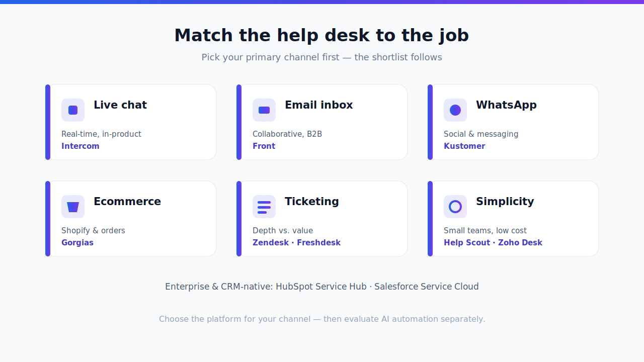Select the Help Scout · Zoho Desk link
Screen dimensions: 644x362
(493, 243)
